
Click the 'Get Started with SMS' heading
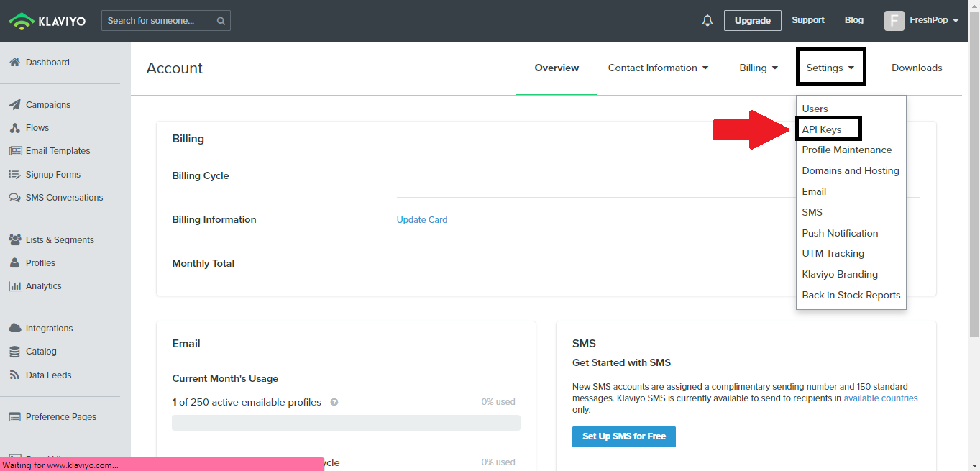[x=621, y=362]
